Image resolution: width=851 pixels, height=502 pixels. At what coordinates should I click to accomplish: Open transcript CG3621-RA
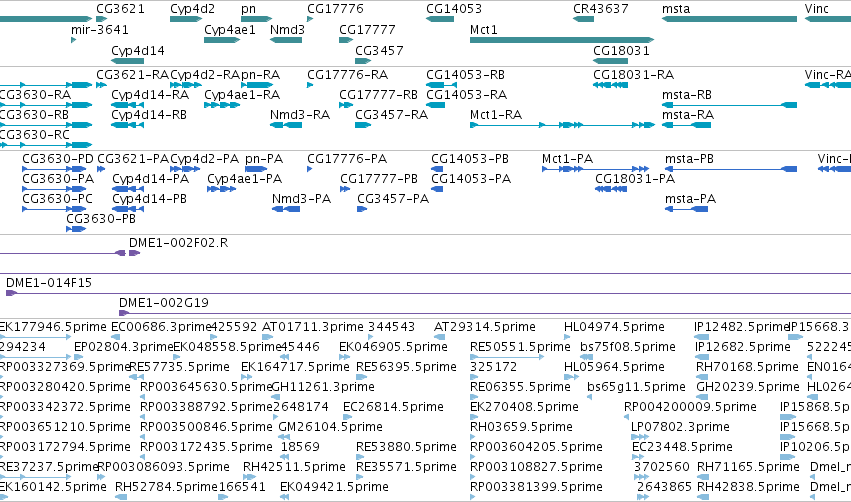[132, 74]
